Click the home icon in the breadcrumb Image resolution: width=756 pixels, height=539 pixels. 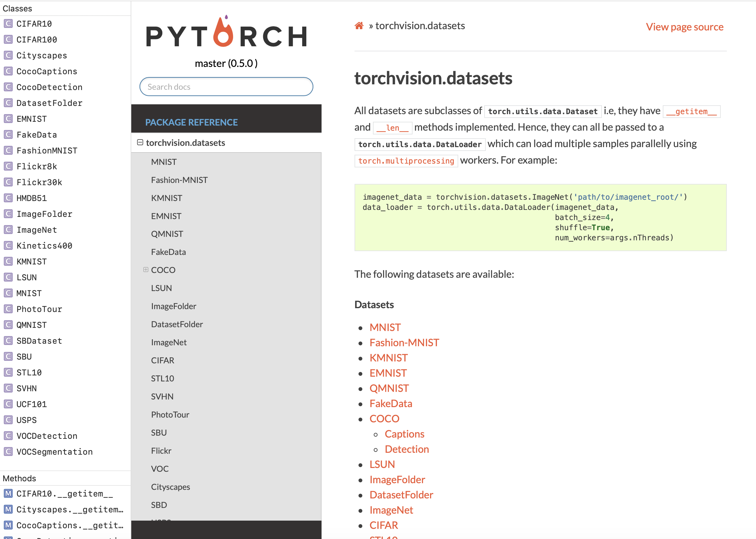(x=359, y=26)
